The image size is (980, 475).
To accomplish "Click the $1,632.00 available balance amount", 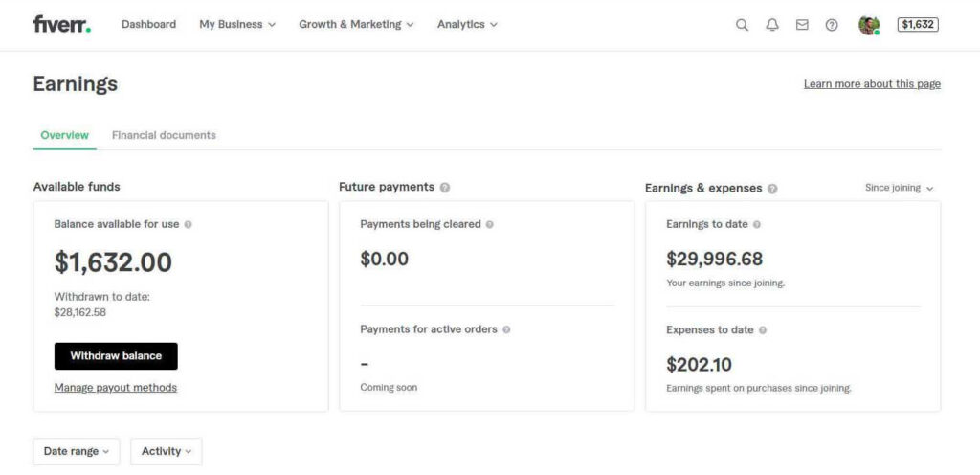I will coord(113,261).
